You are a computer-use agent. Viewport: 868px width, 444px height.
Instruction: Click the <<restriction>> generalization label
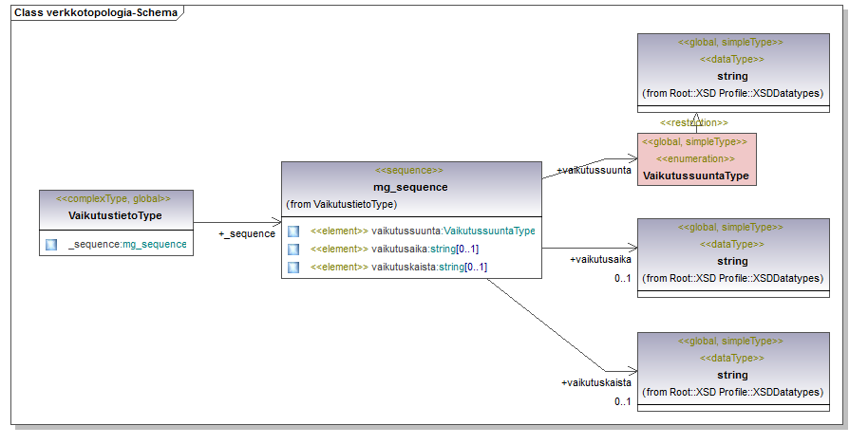(694, 122)
